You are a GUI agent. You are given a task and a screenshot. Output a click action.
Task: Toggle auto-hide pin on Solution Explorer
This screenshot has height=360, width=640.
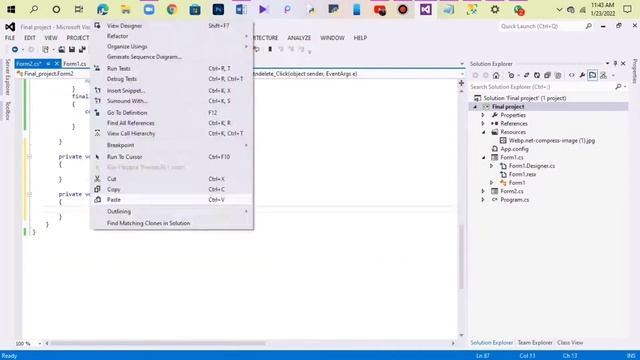pos(615,64)
